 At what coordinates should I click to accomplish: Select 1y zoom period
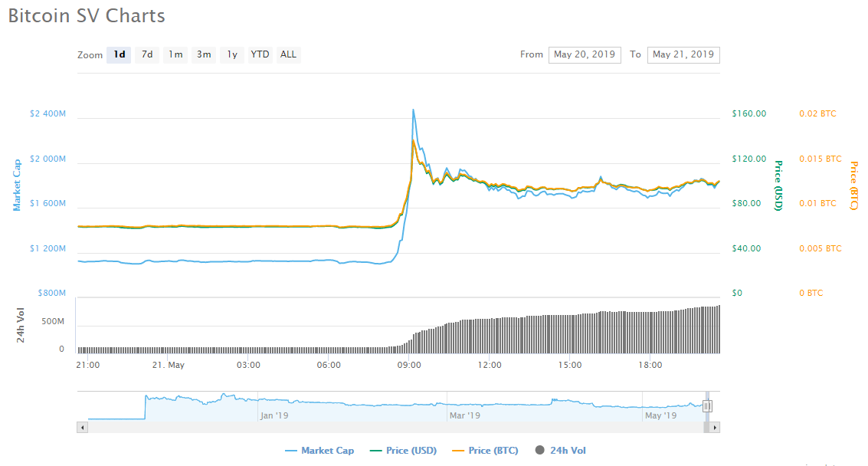[x=231, y=54]
